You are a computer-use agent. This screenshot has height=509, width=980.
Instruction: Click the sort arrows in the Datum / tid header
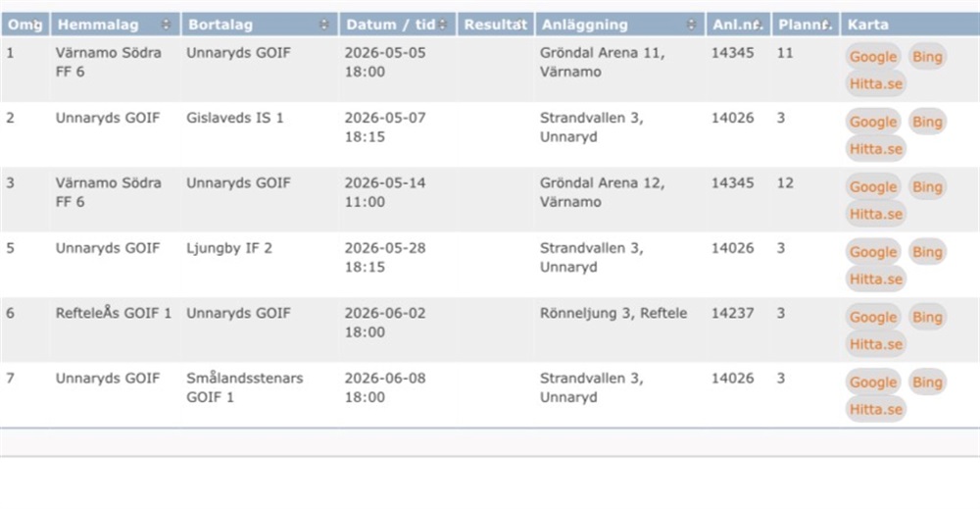(x=442, y=25)
